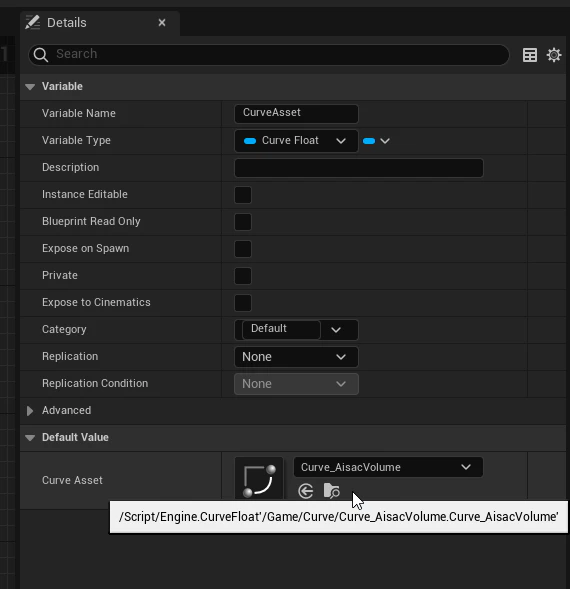Viewport: 570px width, 589px height.
Task: Click the Instance Editable label
Action: [x=85, y=194]
